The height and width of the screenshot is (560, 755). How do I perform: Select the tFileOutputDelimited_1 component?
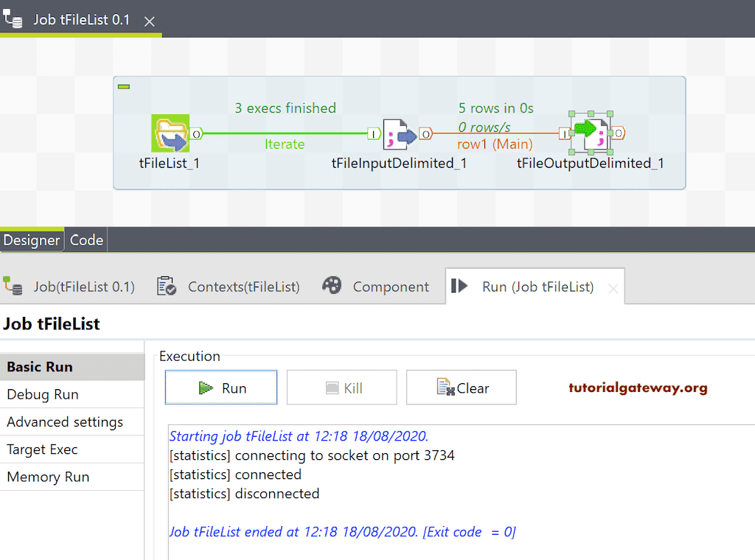pos(594,133)
